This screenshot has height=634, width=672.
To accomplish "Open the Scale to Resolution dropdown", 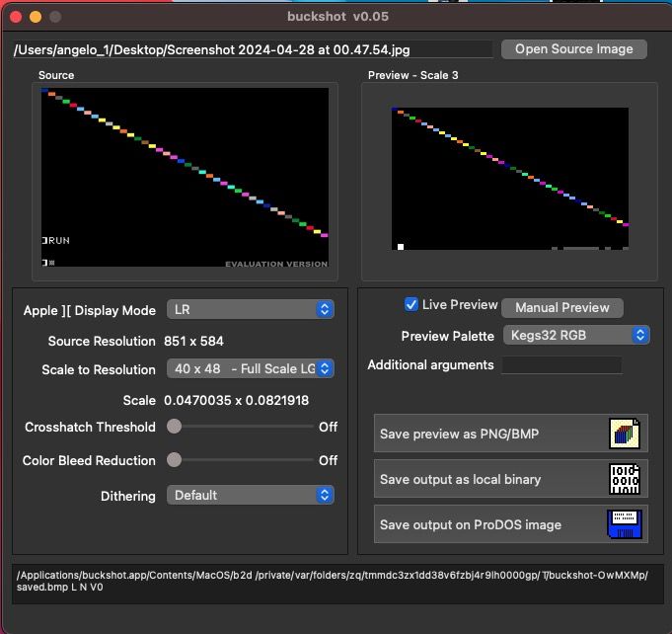I will click(251, 368).
